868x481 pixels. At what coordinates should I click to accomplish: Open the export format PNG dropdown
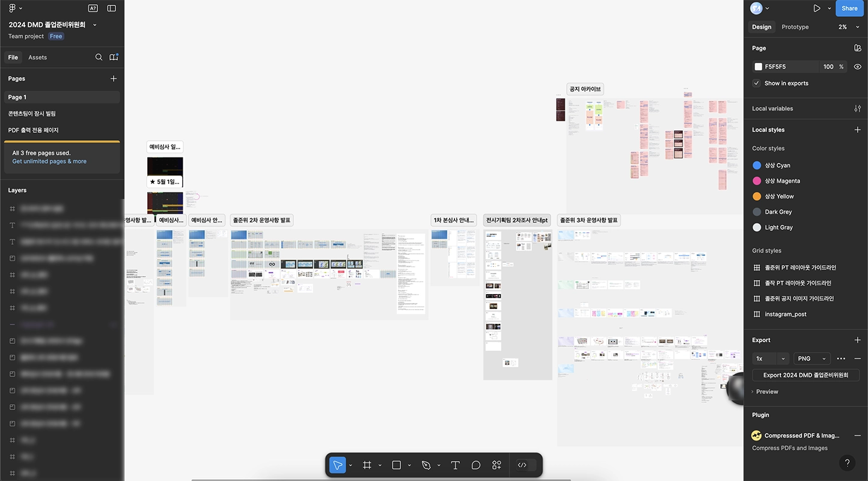point(811,358)
